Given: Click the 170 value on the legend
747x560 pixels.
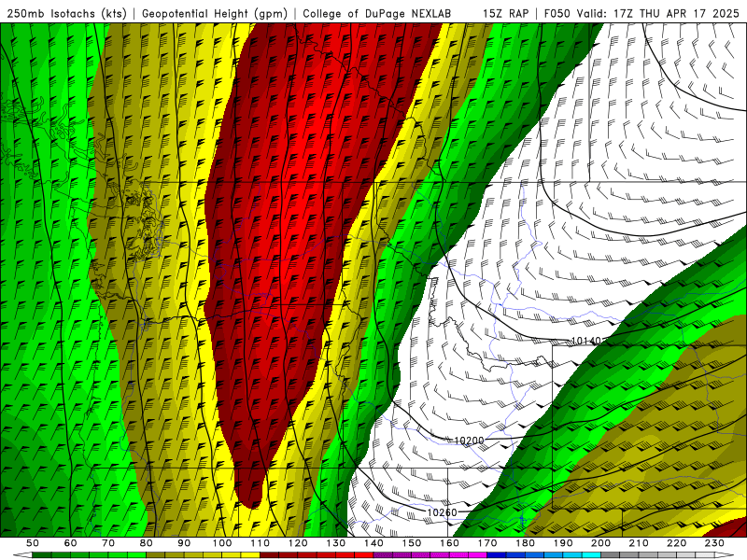Looking at the screenshot, I should pyautogui.click(x=487, y=543).
